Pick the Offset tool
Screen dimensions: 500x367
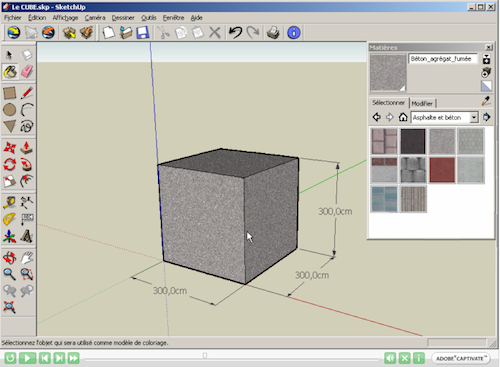pyautogui.click(x=27, y=181)
